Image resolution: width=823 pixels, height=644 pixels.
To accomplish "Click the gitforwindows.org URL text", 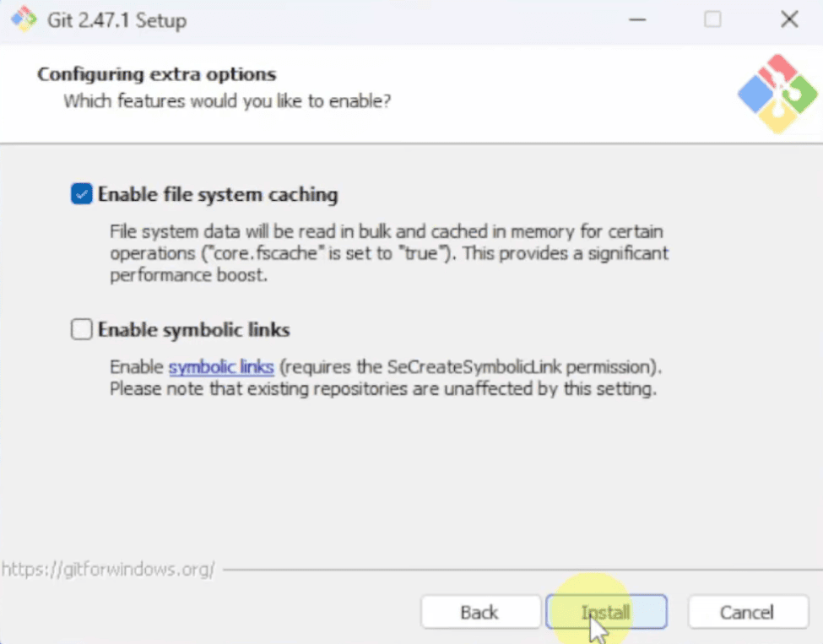I will (109, 569).
